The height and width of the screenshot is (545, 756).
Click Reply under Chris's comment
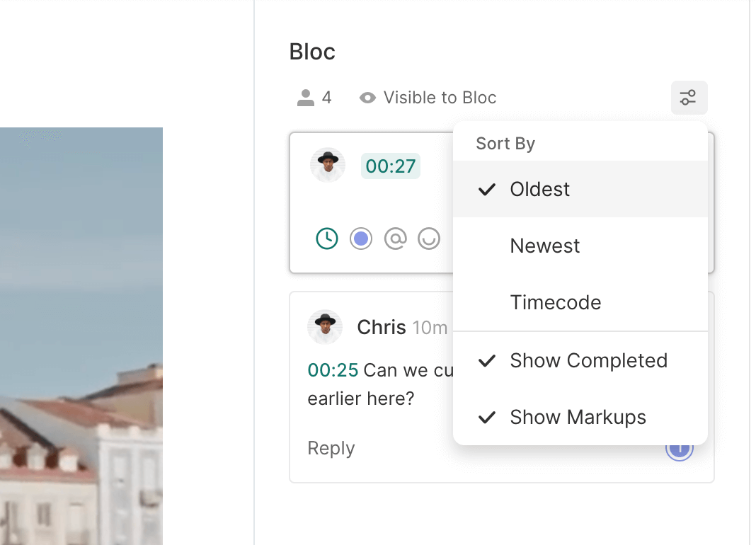pyautogui.click(x=331, y=448)
